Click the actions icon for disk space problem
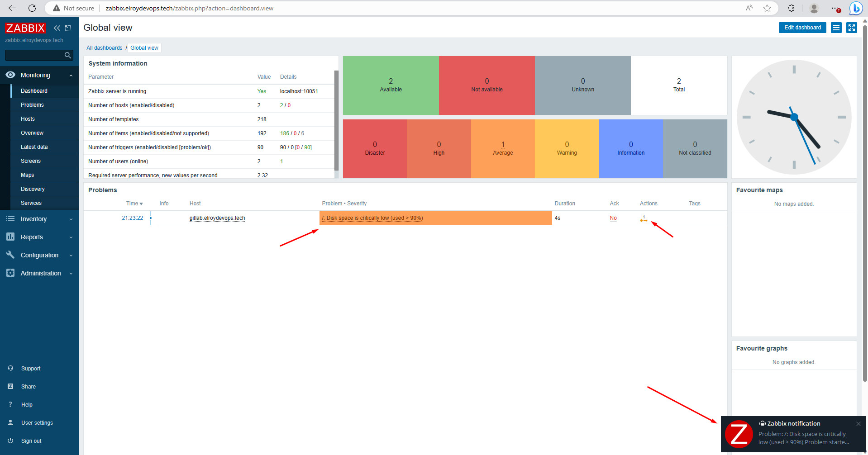 [x=644, y=218]
